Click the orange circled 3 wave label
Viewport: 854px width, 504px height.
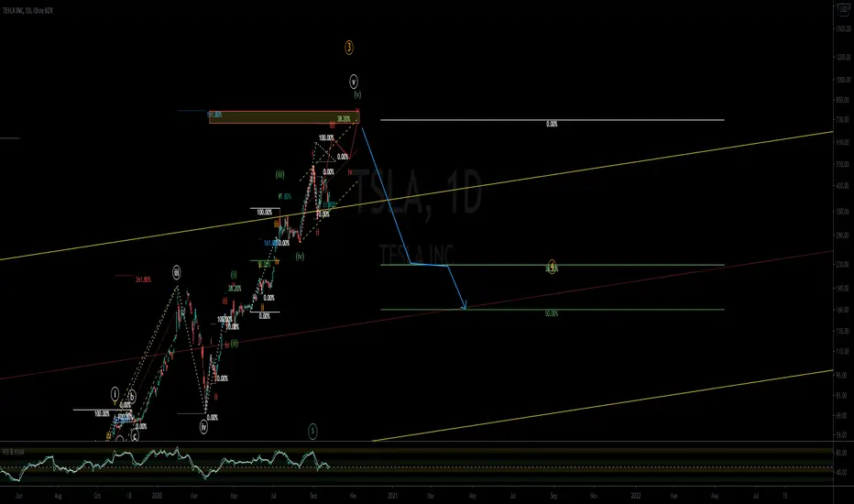pos(348,48)
